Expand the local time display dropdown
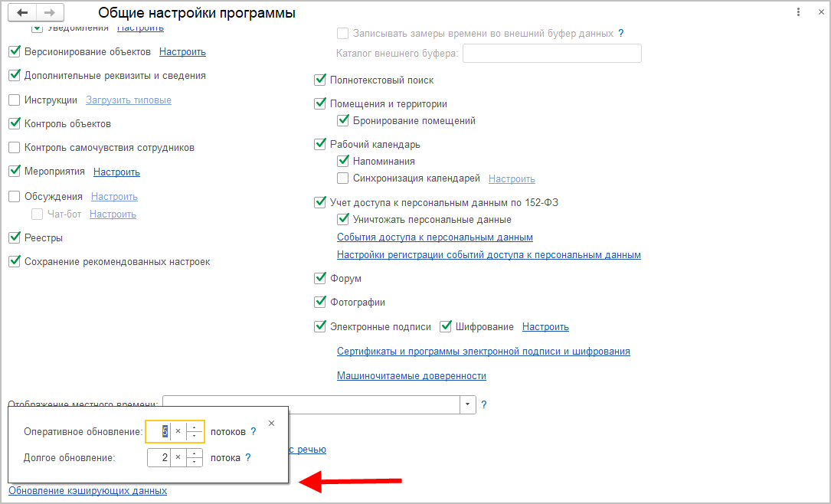The width and height of the screenshot is (831, 504). coord(467,404)
